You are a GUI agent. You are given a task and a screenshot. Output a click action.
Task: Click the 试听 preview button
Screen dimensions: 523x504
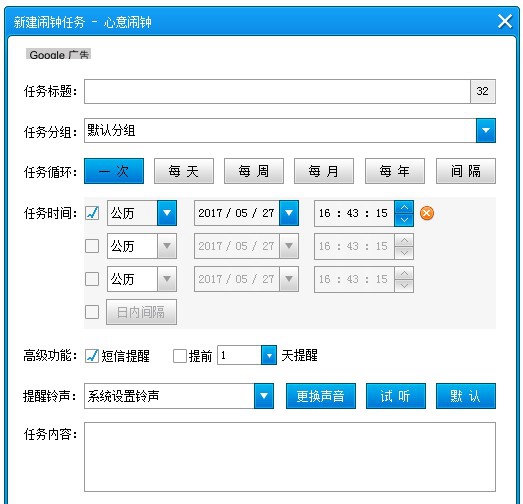pos(396,396)
